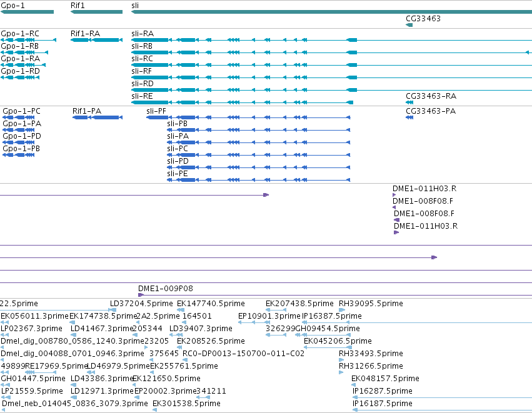Select EST EK045206.5prime
This screenshot has width=532, height=413.
(x=338, y=341)
